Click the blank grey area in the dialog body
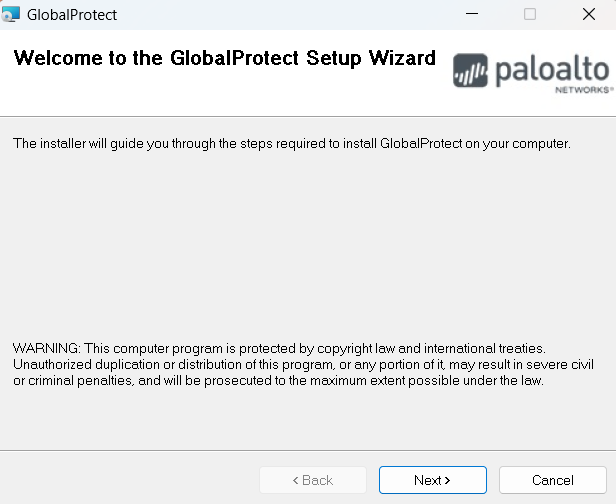Viewport: 616px width, 504px height. [300, 250]
